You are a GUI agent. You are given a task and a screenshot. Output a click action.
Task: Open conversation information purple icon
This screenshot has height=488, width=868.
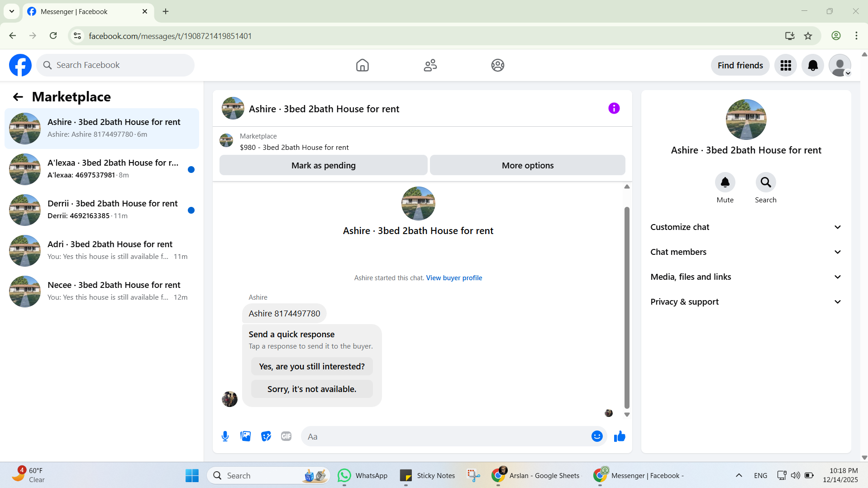(x=614, y=108)
